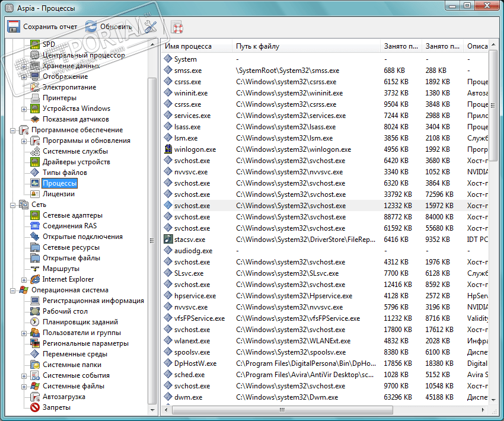This screenshot has height=421, width=504.
Task: Select Центральный процессор in the tree
Action: point(84,55)
